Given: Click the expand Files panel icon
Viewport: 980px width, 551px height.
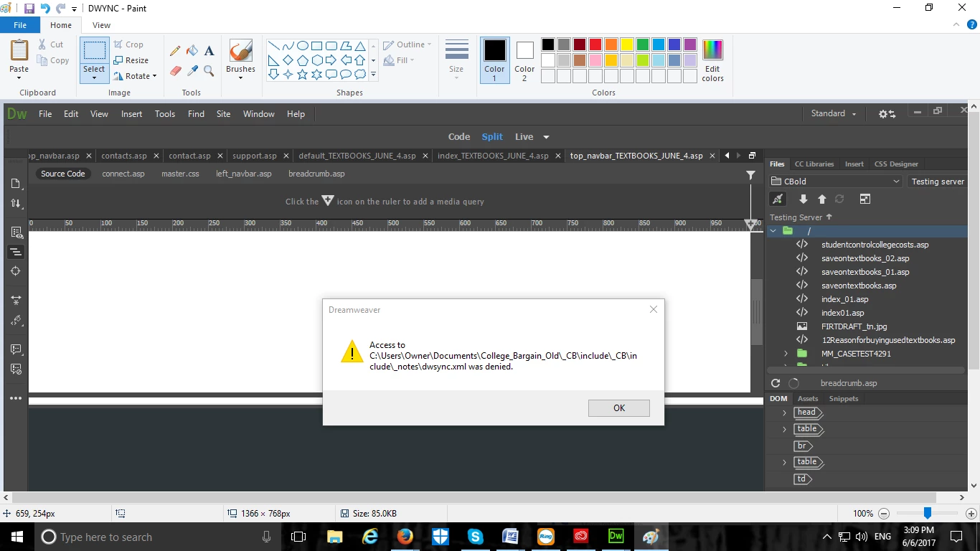Looking at the screenshot, I should click(865, 199).
